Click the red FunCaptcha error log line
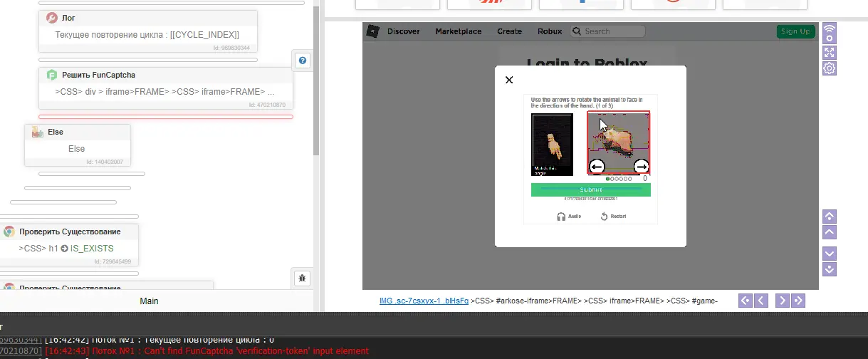The height and width of the screenshot is (359, 868). [206, 351]
